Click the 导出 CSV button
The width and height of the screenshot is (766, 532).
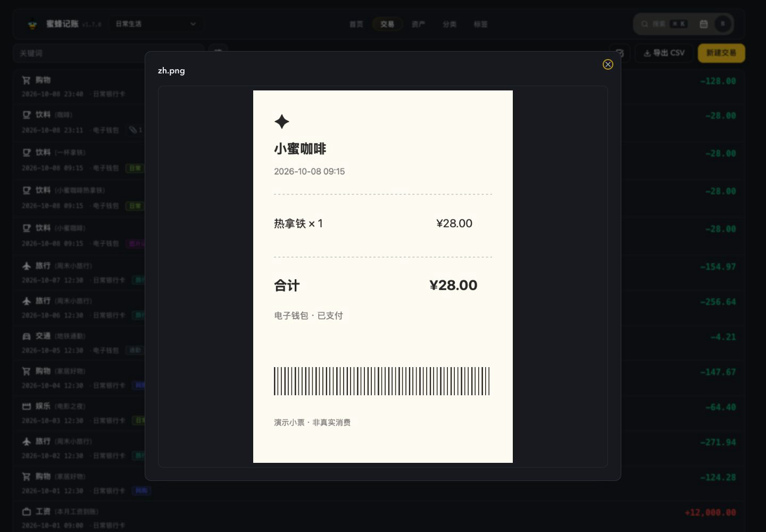pyautogui.click(x=664, y=53)
